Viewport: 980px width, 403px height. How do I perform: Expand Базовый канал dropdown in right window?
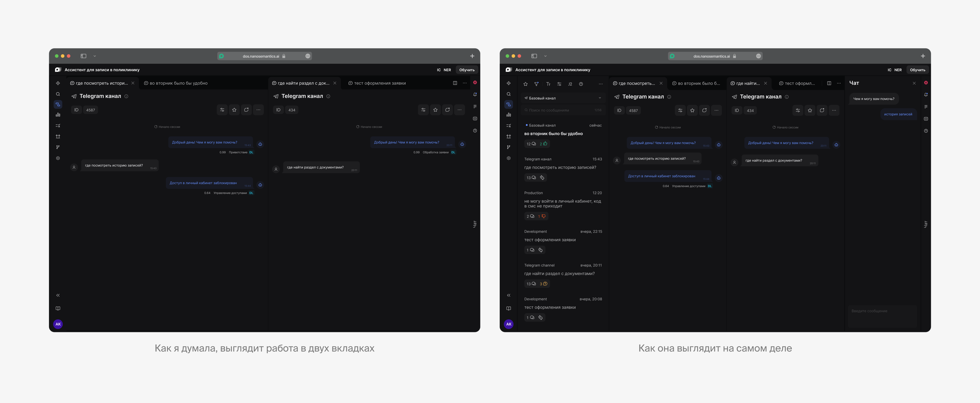pos(563,98)
